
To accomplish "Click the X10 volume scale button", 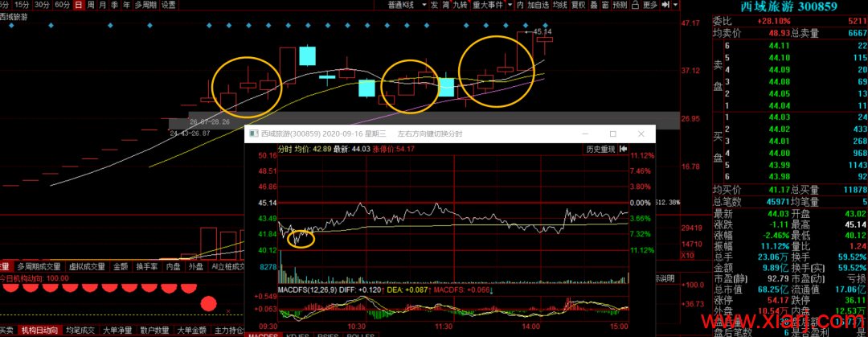I will (687, 256).
